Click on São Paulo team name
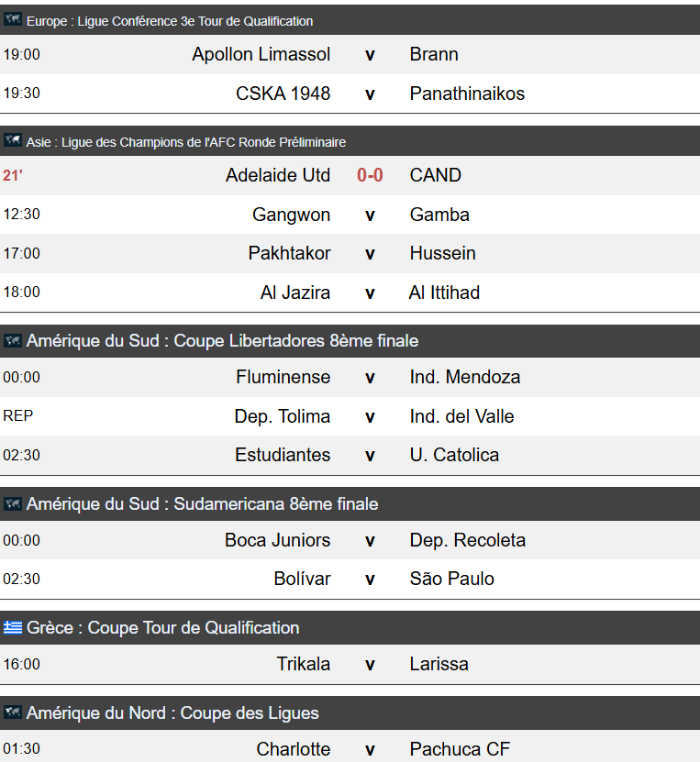700x762 pixels. pos(452,579)
